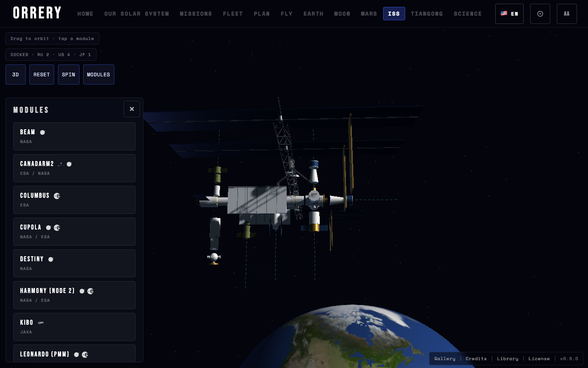Open the Missions section

pyautogui.click(x=196, y=14)
